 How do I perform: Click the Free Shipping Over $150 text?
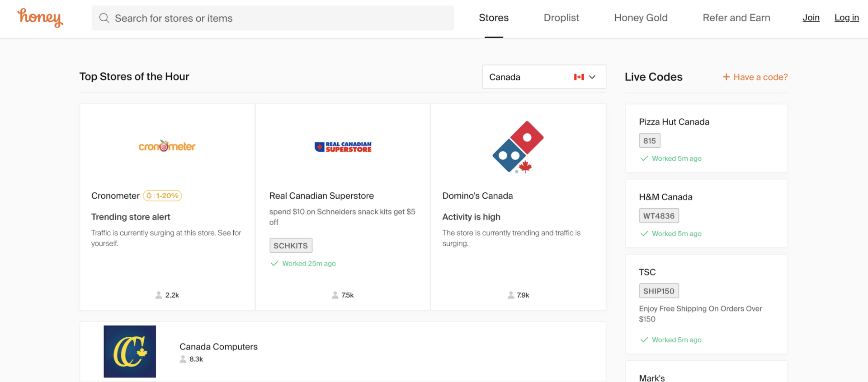(700, 314)
